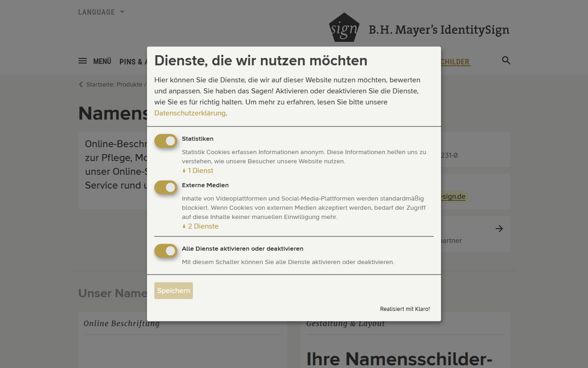
Task: Click the Speichern button
Action: coord(174,291)
